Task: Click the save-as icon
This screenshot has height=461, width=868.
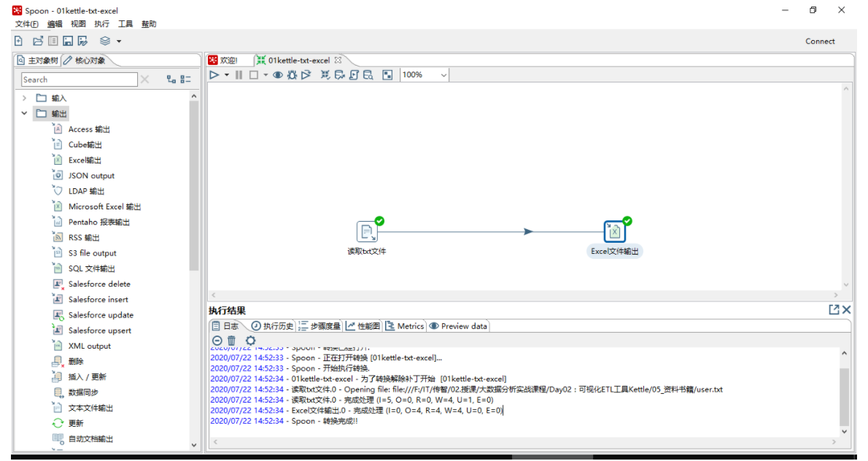Action: [x=83, y=41]
